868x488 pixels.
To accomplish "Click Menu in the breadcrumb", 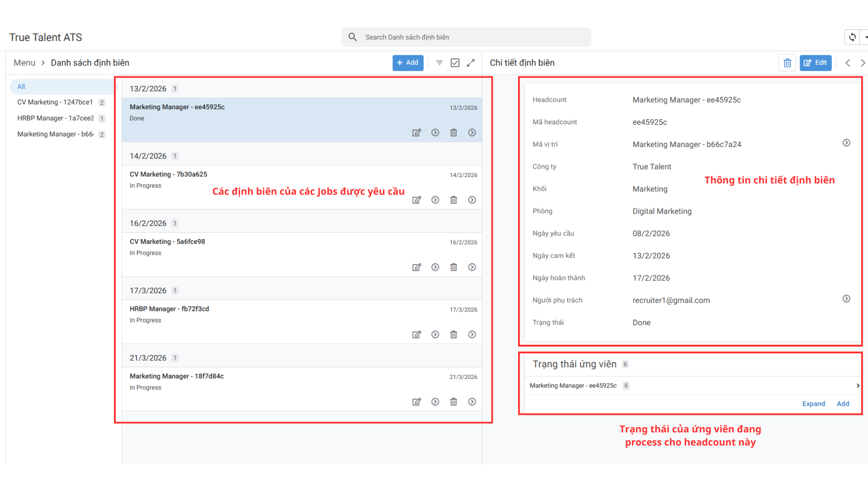I will tap(24, 63).
